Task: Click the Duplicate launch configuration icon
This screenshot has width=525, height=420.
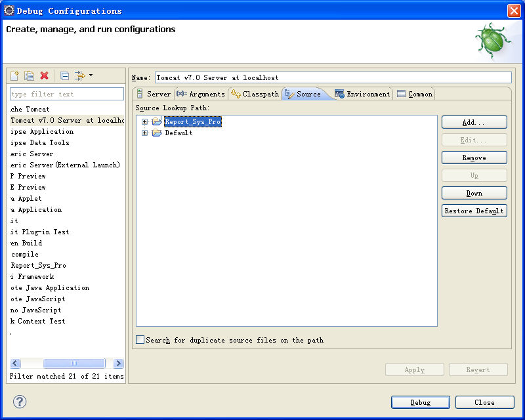Action: (x=29, y=75)
